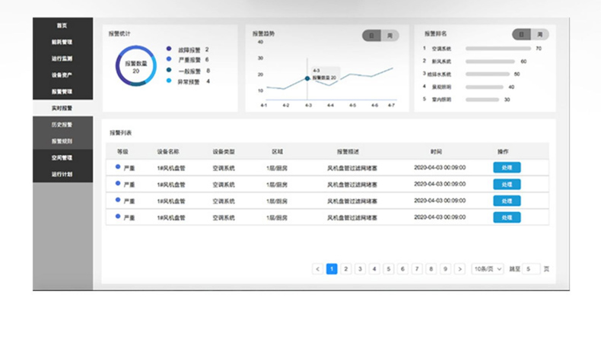Click 处理 button in the first alarm row

click(507, 167)
